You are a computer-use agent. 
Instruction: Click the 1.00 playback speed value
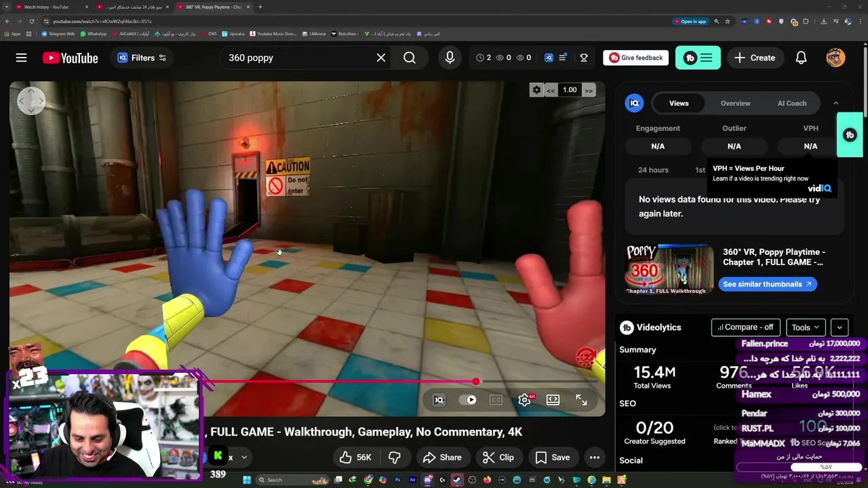pos(570,89)
